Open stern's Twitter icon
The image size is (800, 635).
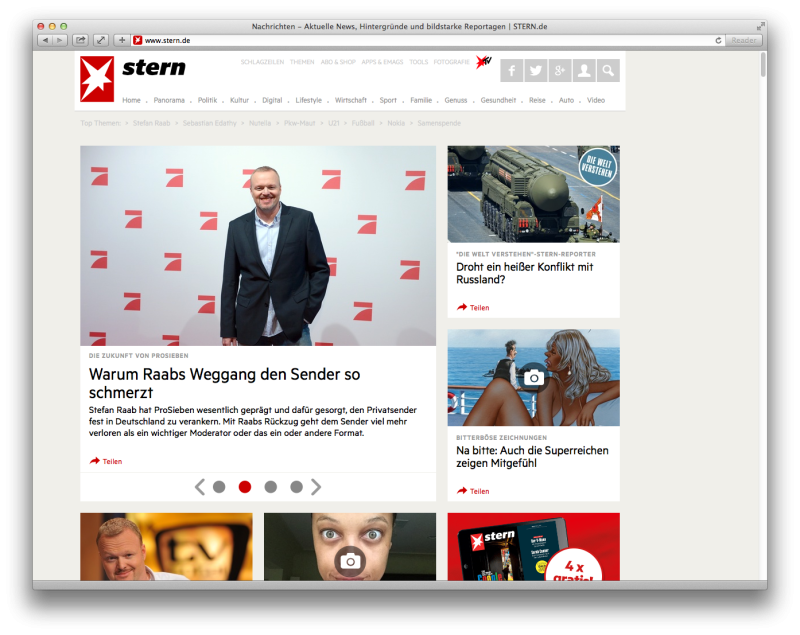click(536, 70)
